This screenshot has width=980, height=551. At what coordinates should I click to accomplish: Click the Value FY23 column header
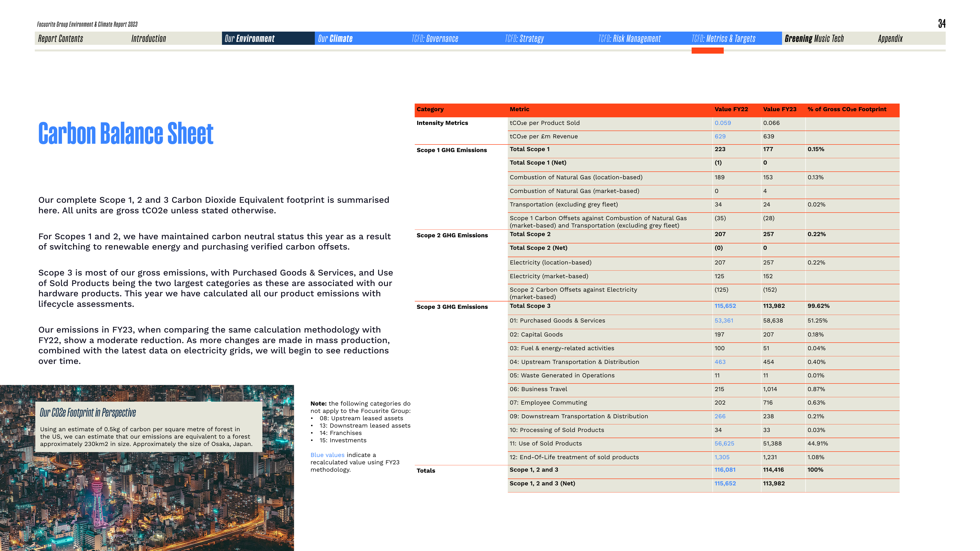[x=780, y=109]
